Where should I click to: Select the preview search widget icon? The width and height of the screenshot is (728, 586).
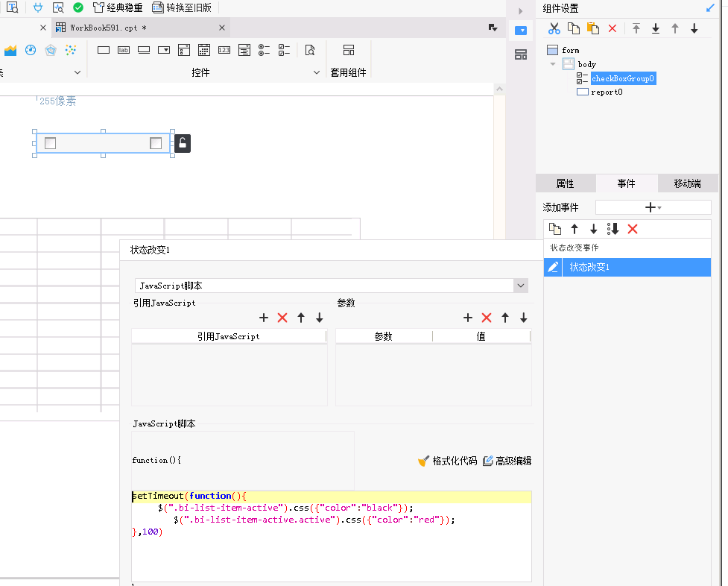pyautogui.click(x=310, y=50)
